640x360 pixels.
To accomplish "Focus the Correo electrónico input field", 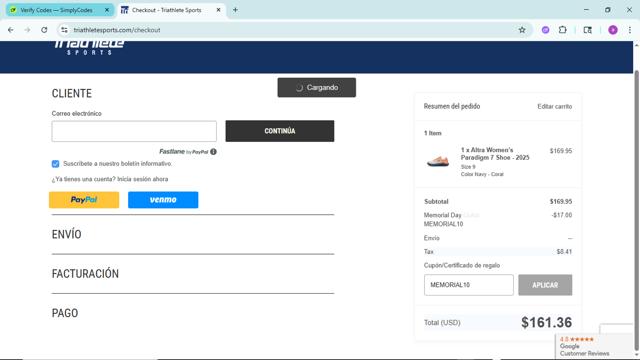I will point(134,131).
